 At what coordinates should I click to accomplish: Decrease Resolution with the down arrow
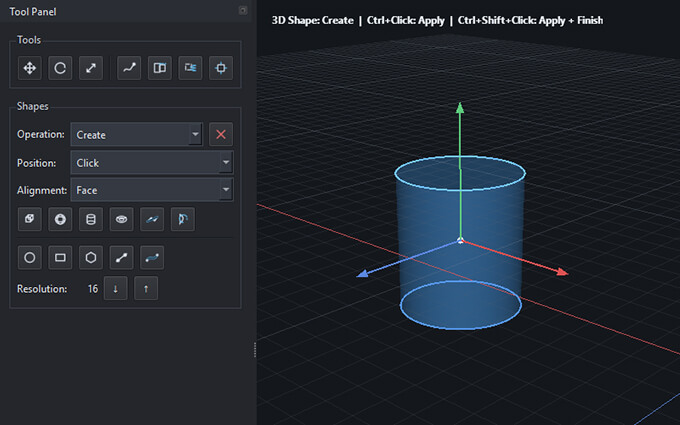click(115, 289)
